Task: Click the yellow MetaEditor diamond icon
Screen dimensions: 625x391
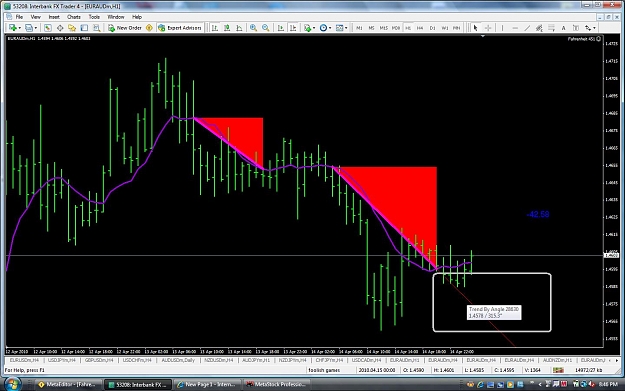Action: tap(149, 28)
